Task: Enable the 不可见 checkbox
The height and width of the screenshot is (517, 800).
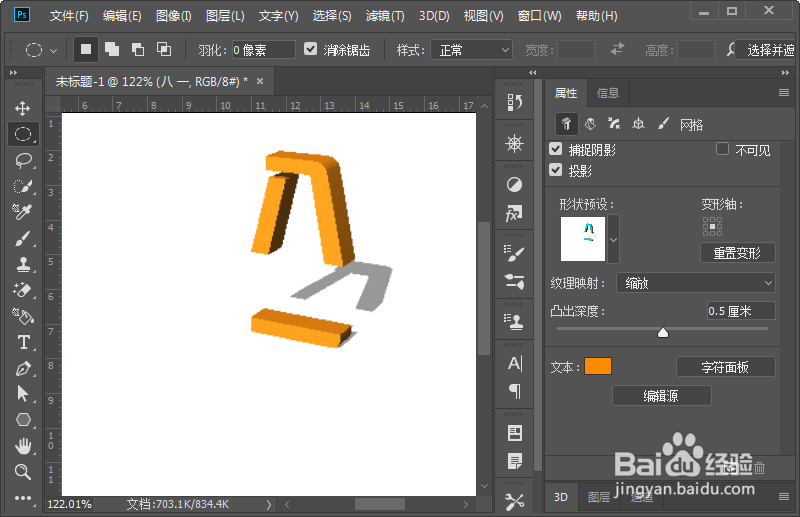Action: [x=722, y=149]
